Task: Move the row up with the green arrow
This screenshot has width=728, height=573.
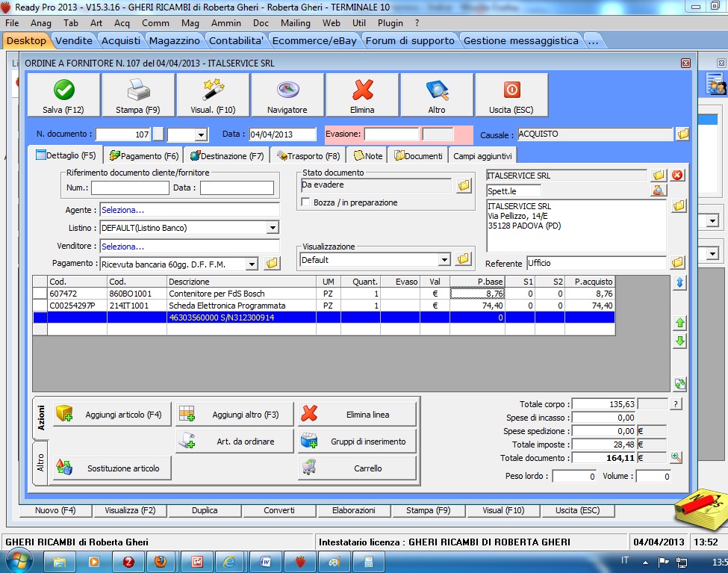Action: (x=679, y=323)
